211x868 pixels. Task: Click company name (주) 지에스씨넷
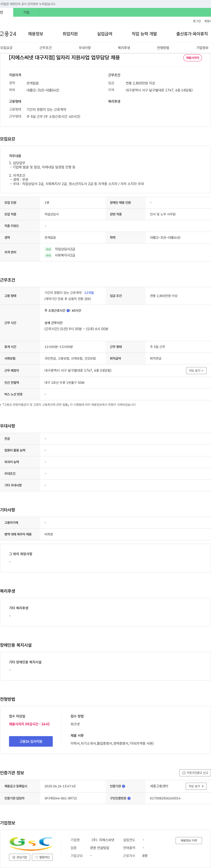click(x=103, y=840)
